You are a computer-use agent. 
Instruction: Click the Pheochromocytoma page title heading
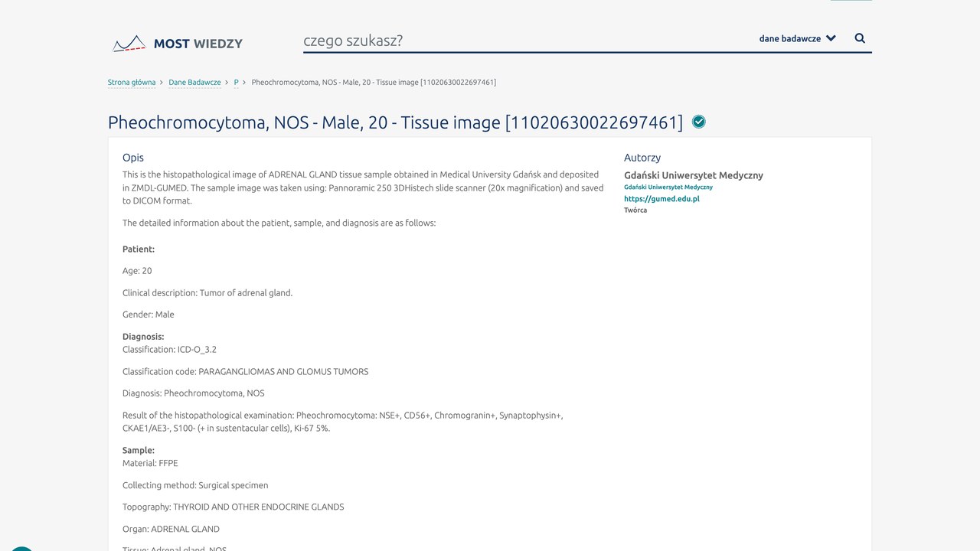point(395,122)
